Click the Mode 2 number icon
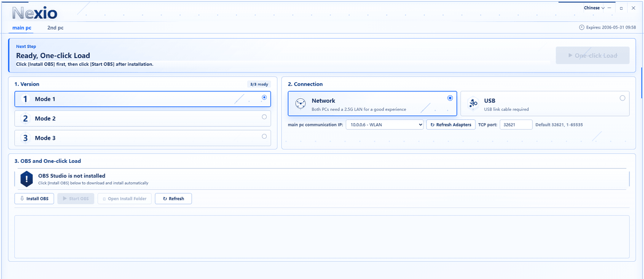Screen dimensions: 644x279 [x=25, y=118]
